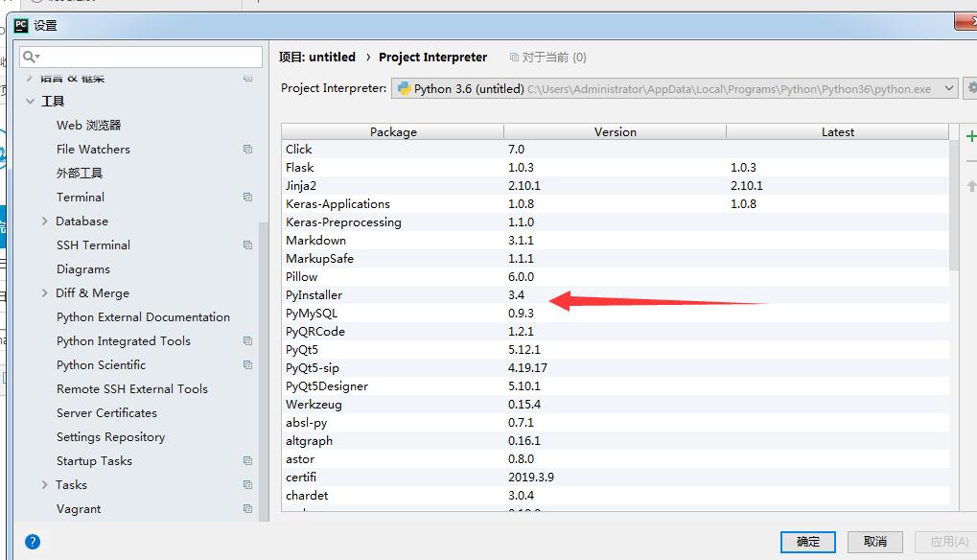This screenshot has width=977, height=560.
Task: Sort packages by the Package column header
Action: tap(392, 131)
